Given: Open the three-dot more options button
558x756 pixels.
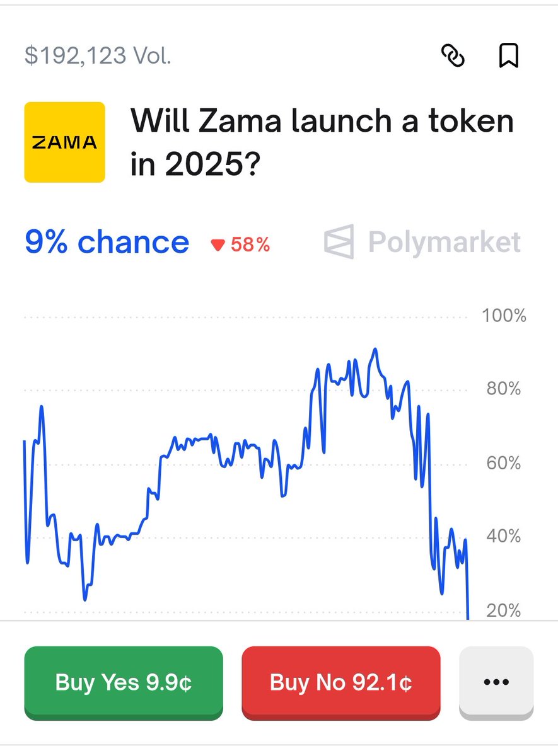Looking at the screenshot, I should pyautogui.click(x=496, y=682).
